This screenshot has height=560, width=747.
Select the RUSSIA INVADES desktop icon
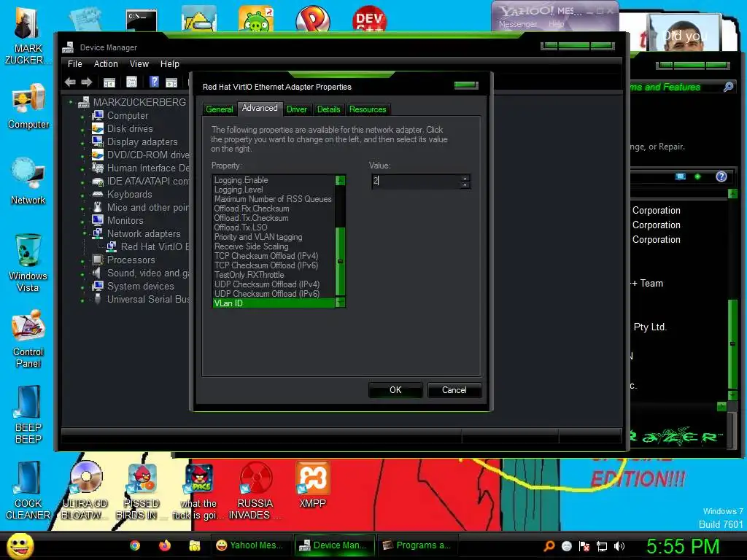[256, 491]
